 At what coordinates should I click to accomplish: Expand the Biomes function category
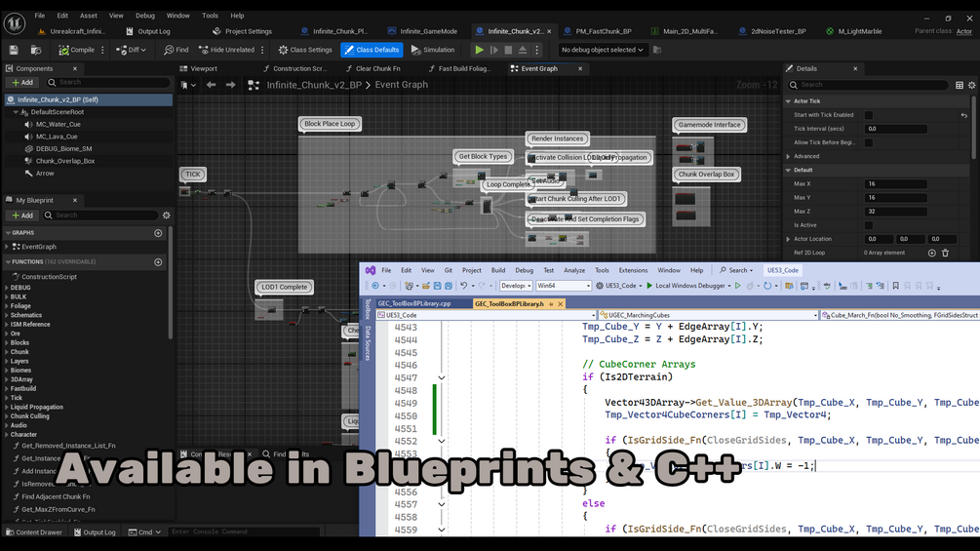7,371
